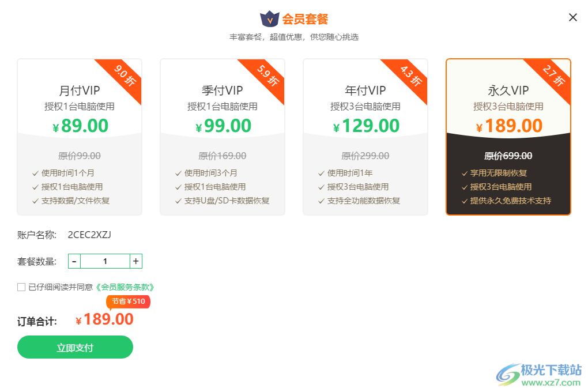Click the ¥189.00 order total

104,319
